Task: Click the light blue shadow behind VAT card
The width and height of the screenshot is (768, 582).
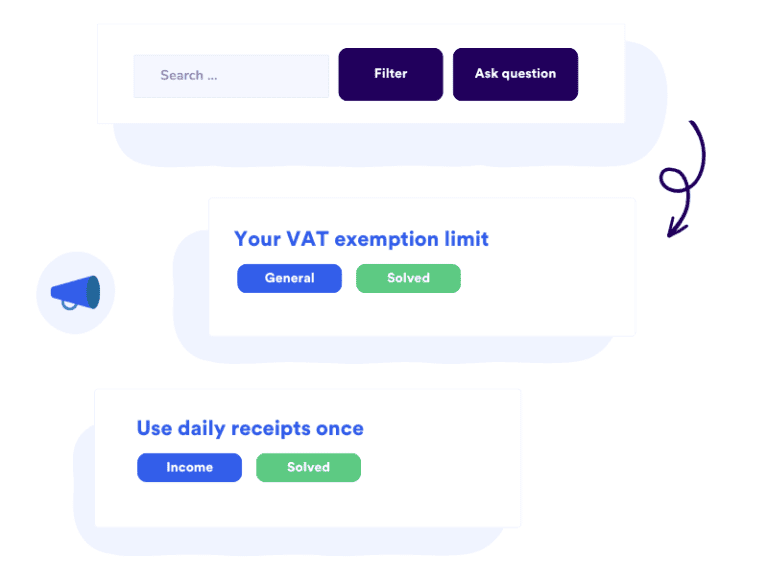Action: [x=191, y=318]
